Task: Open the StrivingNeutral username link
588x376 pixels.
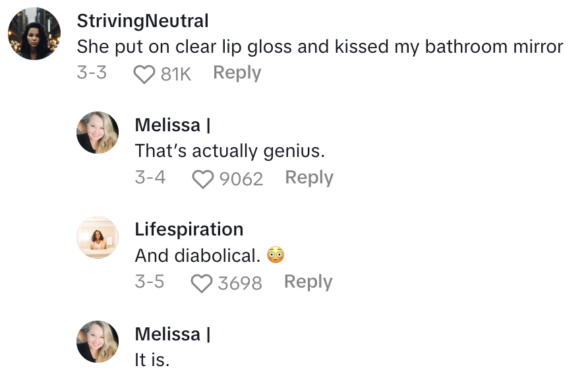Action: (142, 20)
